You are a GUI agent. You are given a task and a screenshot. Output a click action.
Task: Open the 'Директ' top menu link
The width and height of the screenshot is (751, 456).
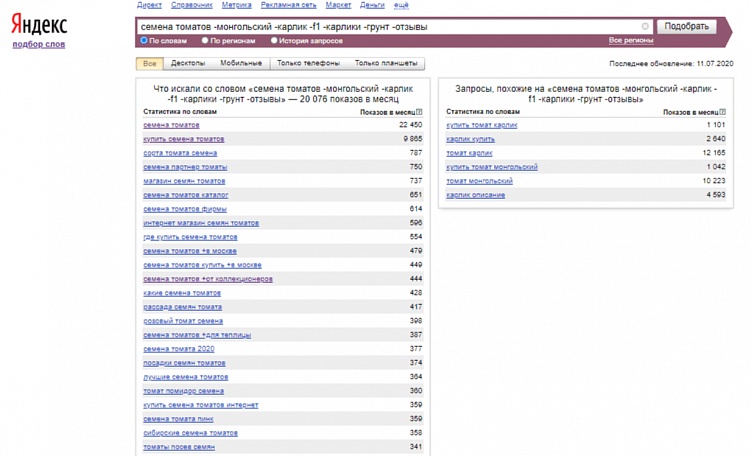tap(149, 5)
